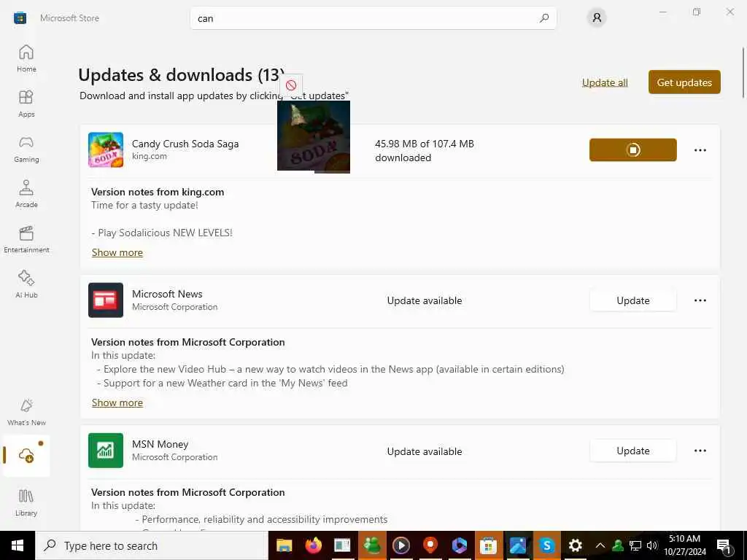Open the Apps section in sidebar
This screenshot has width=747, height=560.
pos(26,104)
